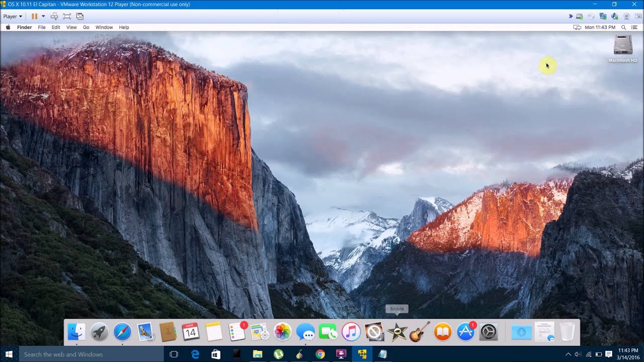Click the Windows Start button
The height and width of the screenshot is (362, 644).
pyautogui.click(x=9, y=354)
